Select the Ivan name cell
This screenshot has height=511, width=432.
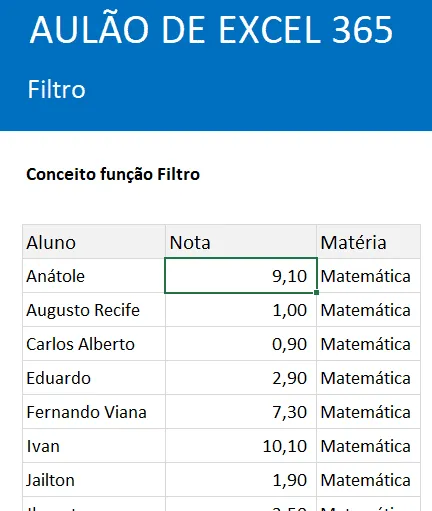(94, 446)
